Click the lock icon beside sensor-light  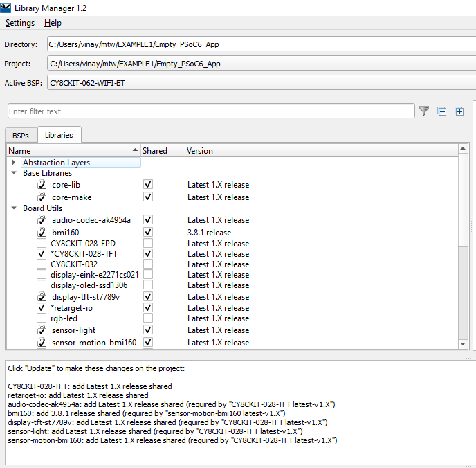[x=42, y=331]
